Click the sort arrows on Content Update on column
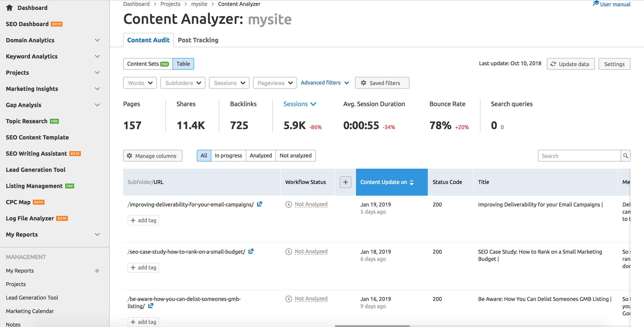This screenshot has height=327, width=644. tap(412, 182)
